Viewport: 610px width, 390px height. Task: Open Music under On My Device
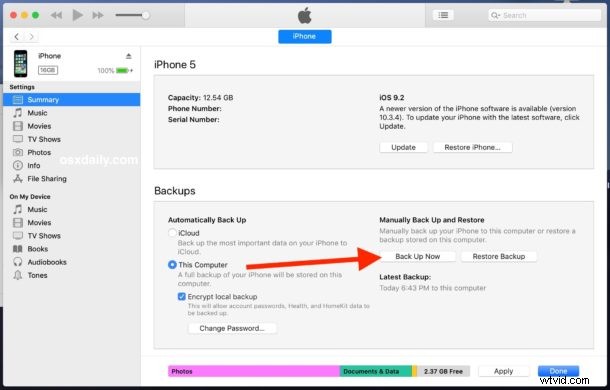coord(72,209)
